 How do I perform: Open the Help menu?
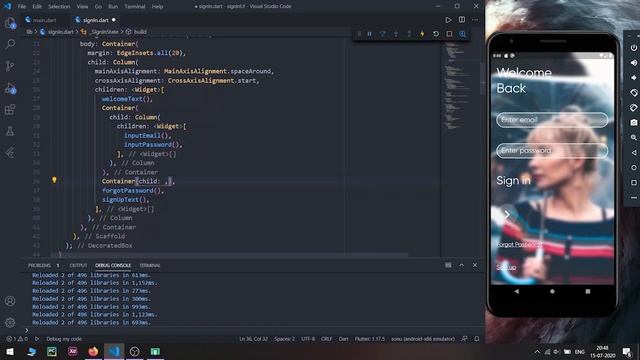click(x=157, y=7)
